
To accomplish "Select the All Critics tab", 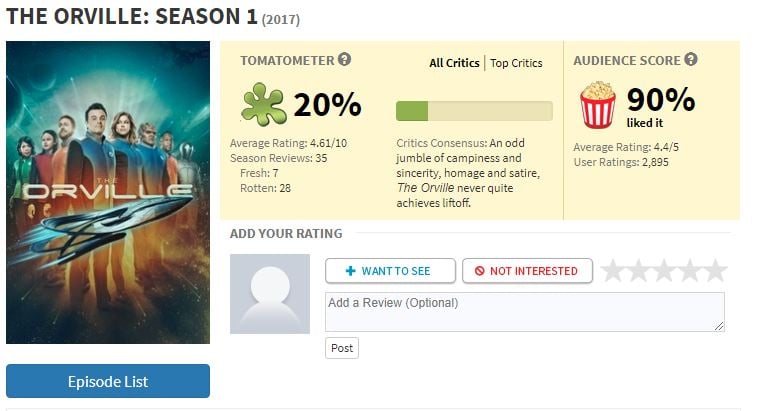I will pyautogui.click(x=454, y=63).
